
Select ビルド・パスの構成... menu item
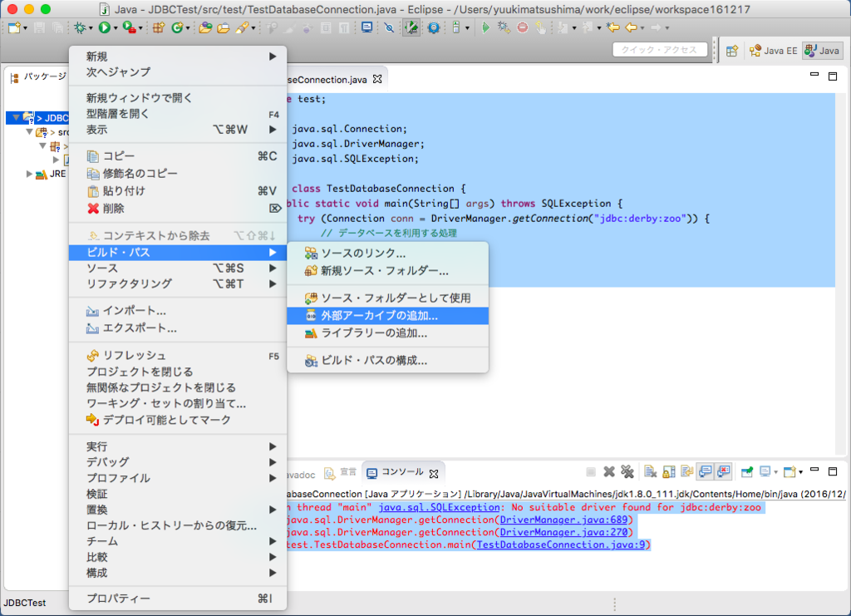click(x=387, y=361)
